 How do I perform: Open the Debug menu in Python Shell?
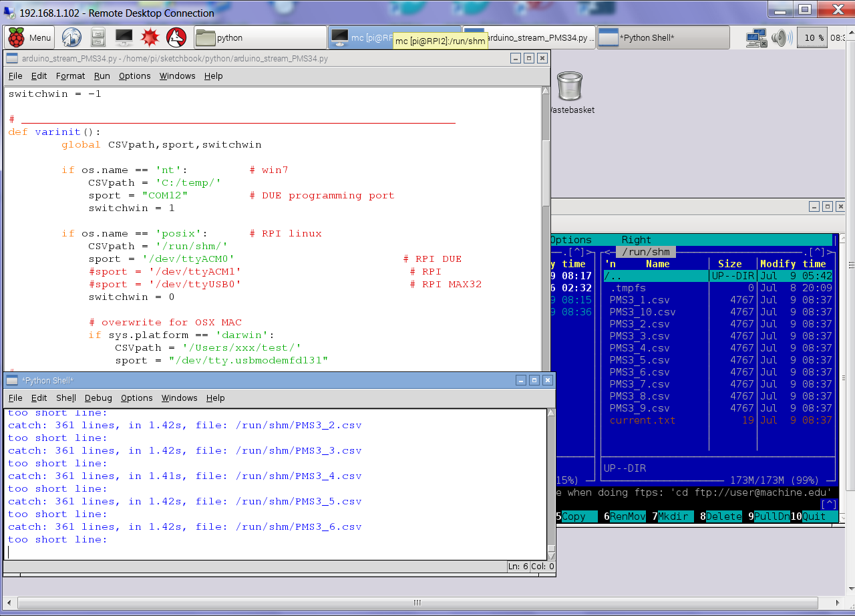(98, 398)
